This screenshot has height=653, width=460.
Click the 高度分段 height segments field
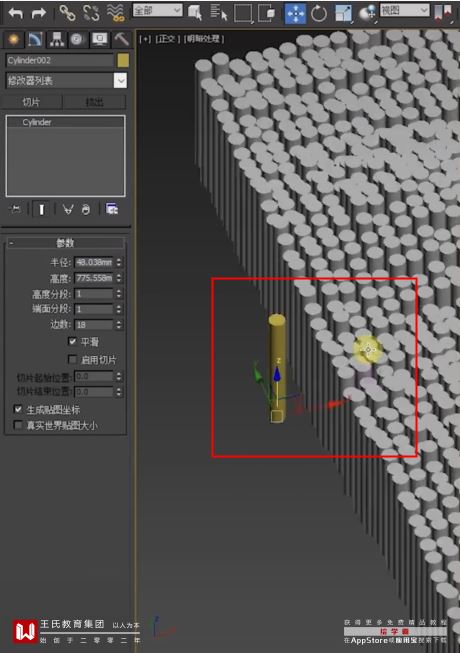(x=94, y=294)
